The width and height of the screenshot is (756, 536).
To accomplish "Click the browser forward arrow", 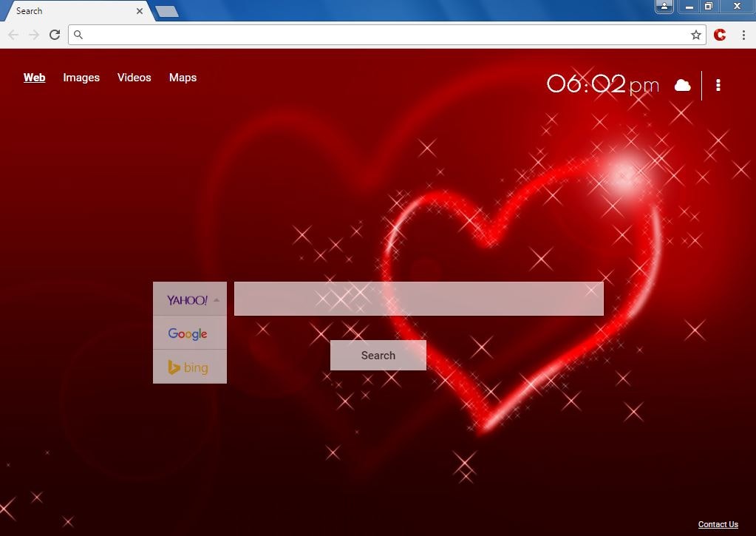I will click(34, 35).
